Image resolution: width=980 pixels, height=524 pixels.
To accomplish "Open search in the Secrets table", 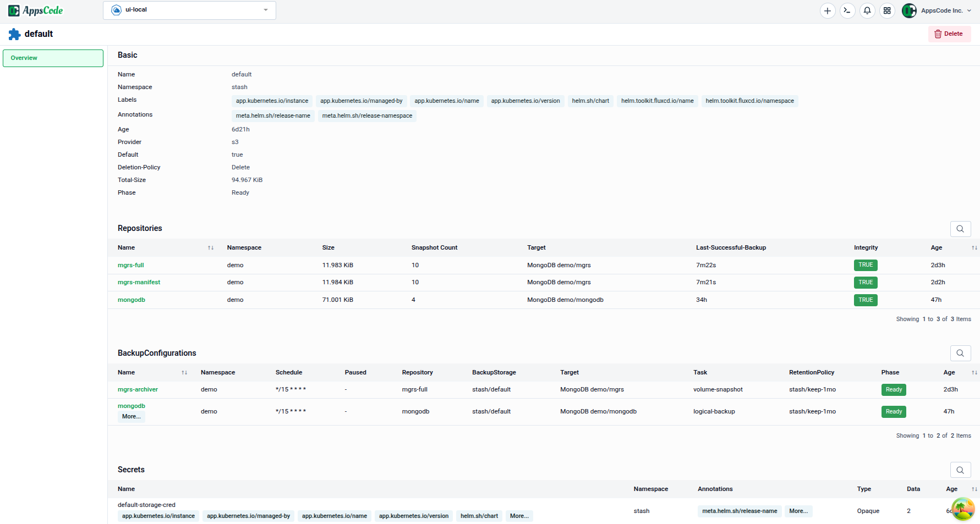I will [960, 470].
